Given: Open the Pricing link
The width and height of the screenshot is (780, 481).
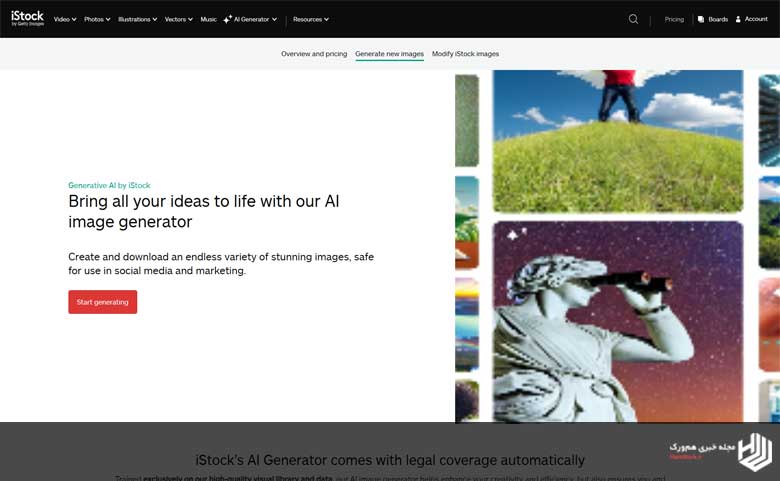Looking at the screenshot, I should (674, 19).
